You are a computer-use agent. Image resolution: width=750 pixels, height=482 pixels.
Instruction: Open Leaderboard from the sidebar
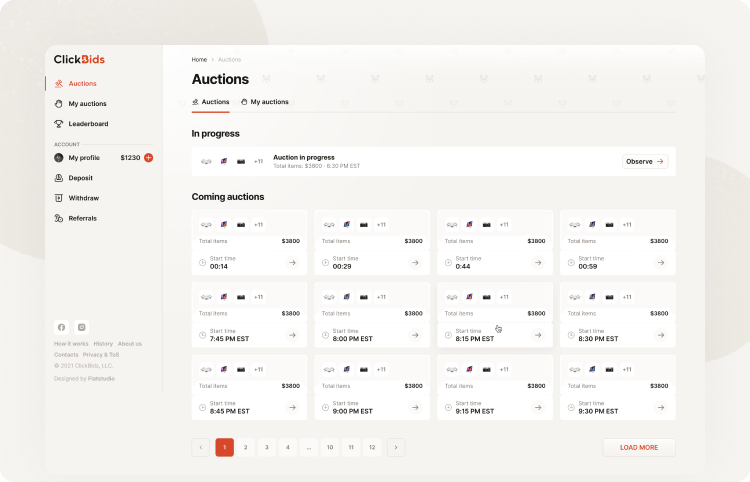click(x=88, y=124)
